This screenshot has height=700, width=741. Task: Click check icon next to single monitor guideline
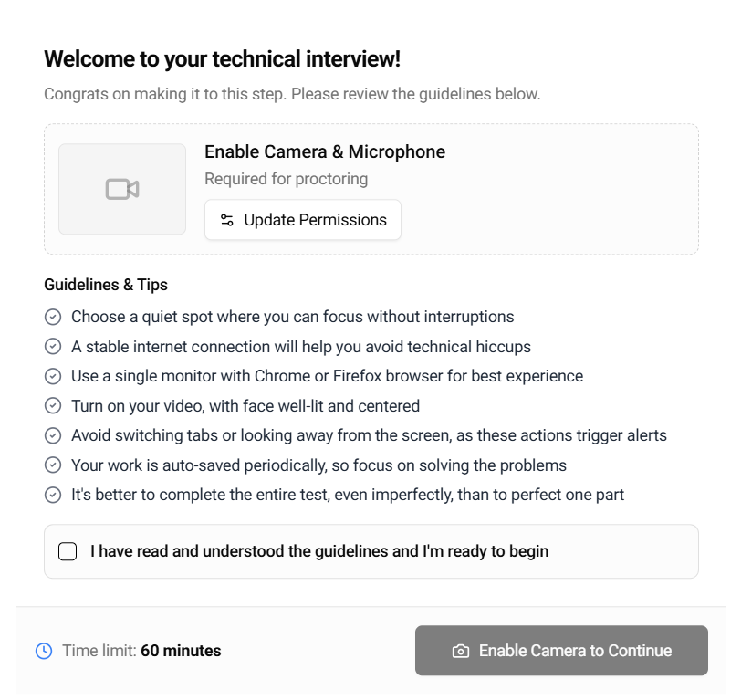coord(53,376)
